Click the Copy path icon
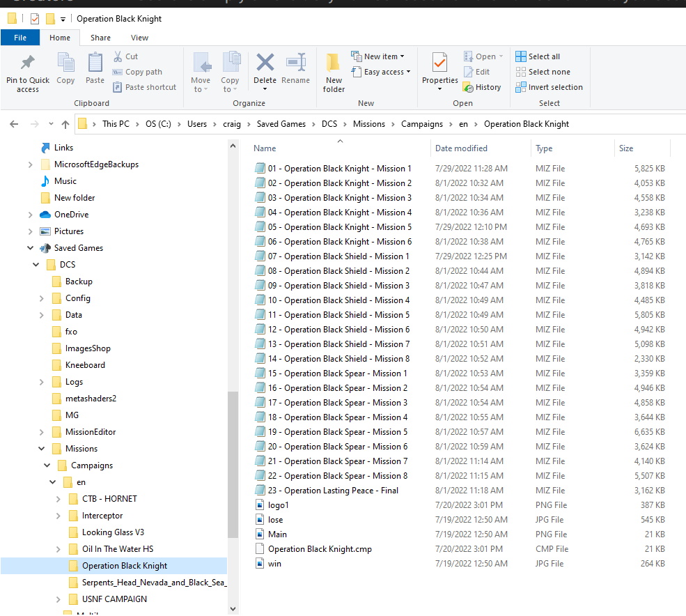686x616 pixels. tap(117, 72)
